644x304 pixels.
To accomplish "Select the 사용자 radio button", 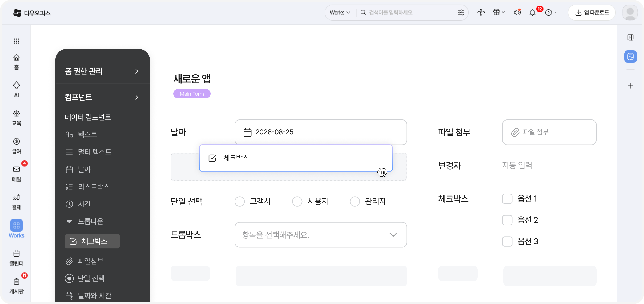I will [297, 201].
